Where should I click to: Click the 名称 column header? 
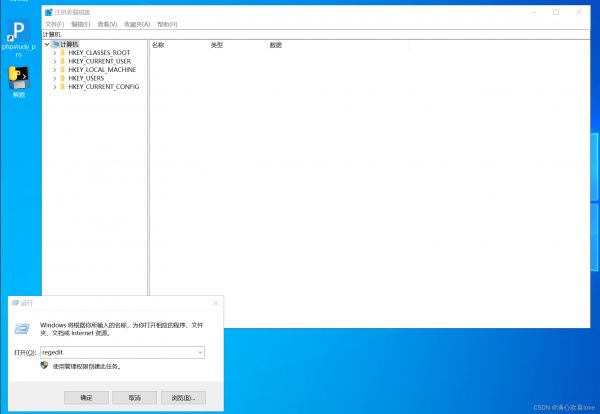(x=159, y=45)
